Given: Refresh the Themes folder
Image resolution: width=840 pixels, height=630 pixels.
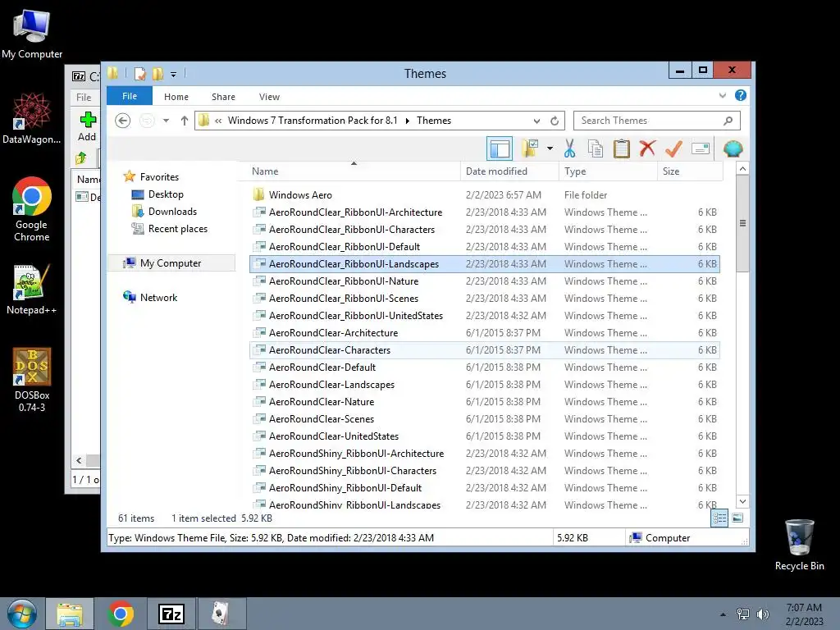Looking at the screenshot, I should 555,121.
